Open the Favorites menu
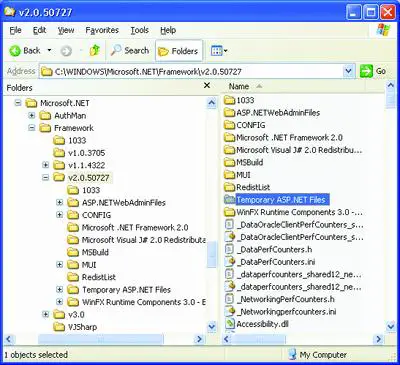Image resolution: width=400 pixels, height=365 pixels. click(102, 31)
